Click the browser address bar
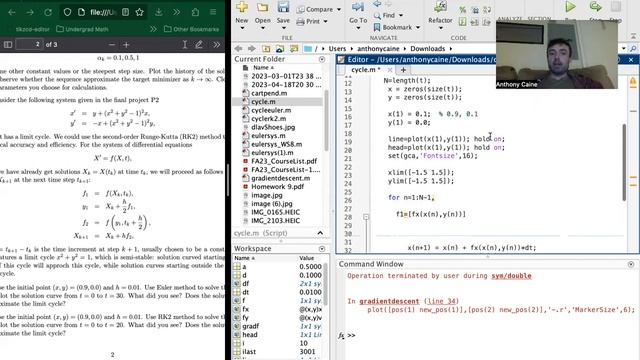640x360 pixels. pos(103,12)
